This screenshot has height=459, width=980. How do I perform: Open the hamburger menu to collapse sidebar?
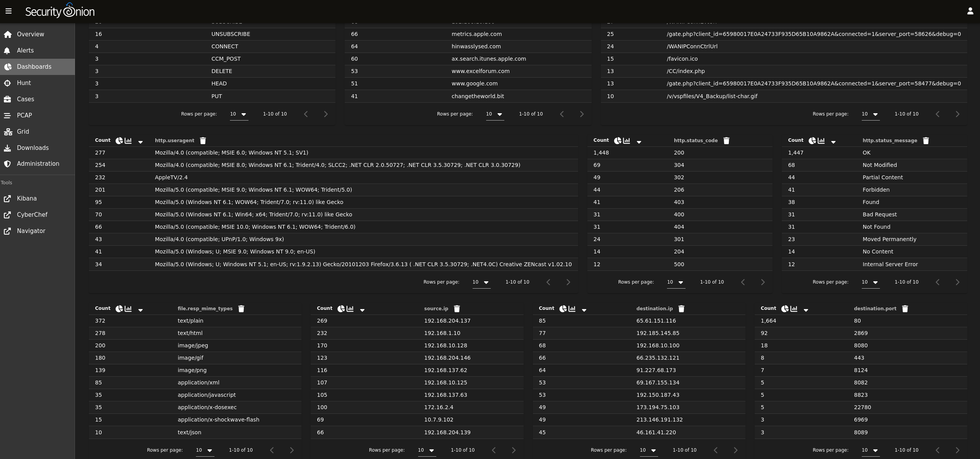(x=9, y=11)
